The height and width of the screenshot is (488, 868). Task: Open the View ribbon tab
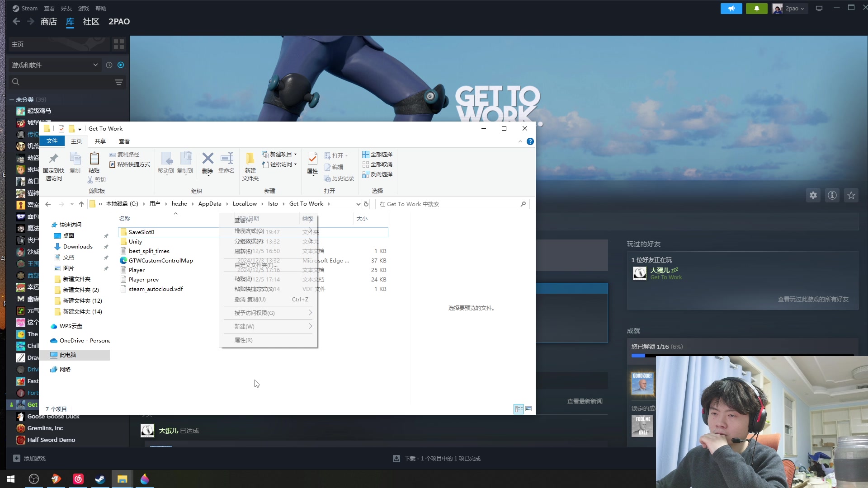click(124, 141)
